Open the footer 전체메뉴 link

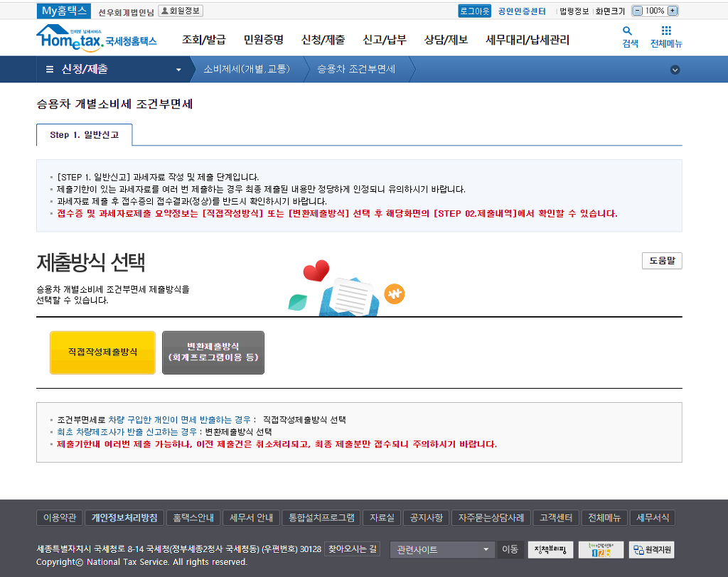pos(604,517)
